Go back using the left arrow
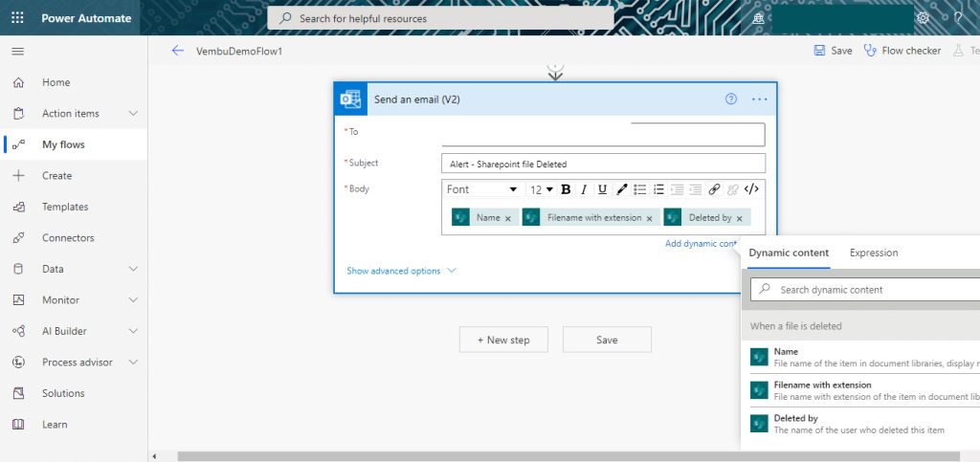This screenshot has height=462, width=980. click(x=178, y=52)
